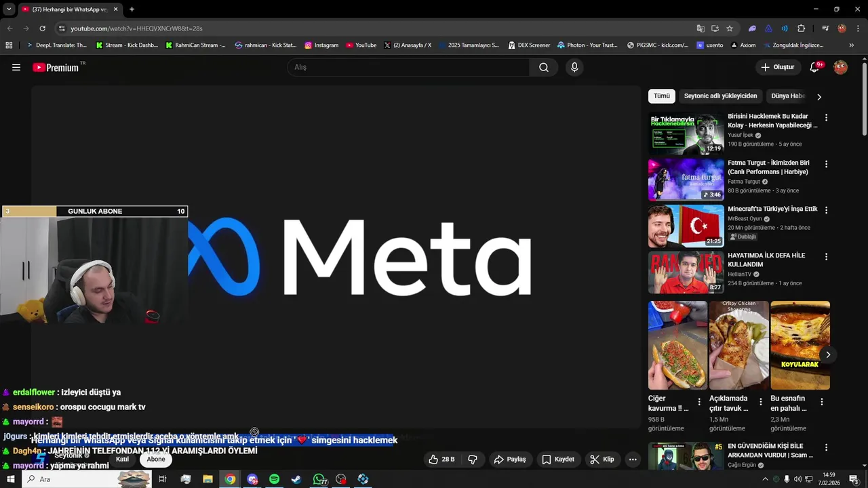Open Fatma Turgut İkimizden Biri thumbnail
Screen dimensions: 868x488
tap(686, 180)
